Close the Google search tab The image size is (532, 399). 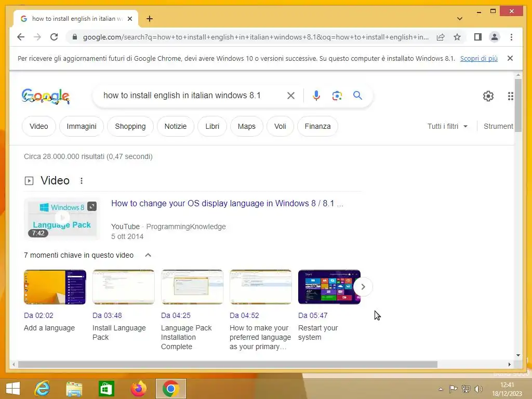[x=129, y=19]
